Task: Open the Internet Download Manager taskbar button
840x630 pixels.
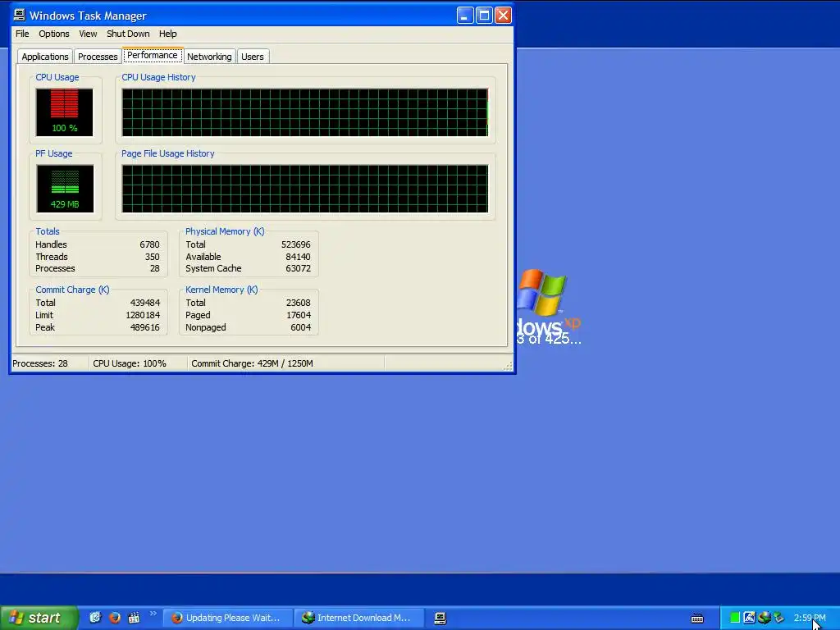Action: (359, 618)
